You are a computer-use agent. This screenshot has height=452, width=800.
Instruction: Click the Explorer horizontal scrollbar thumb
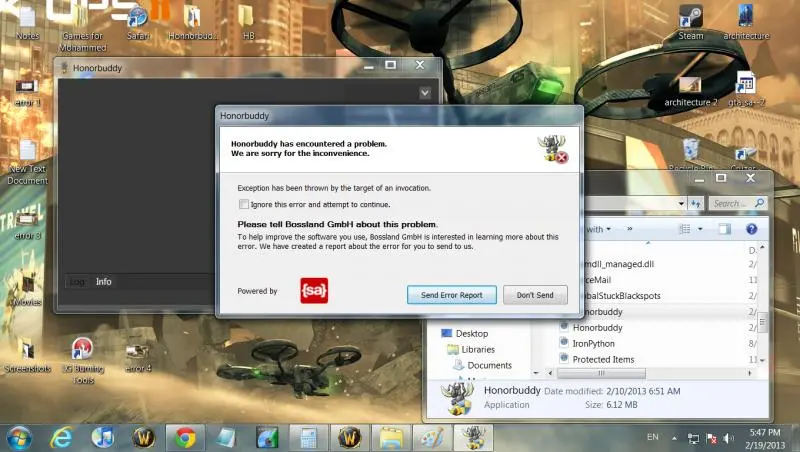602,373
